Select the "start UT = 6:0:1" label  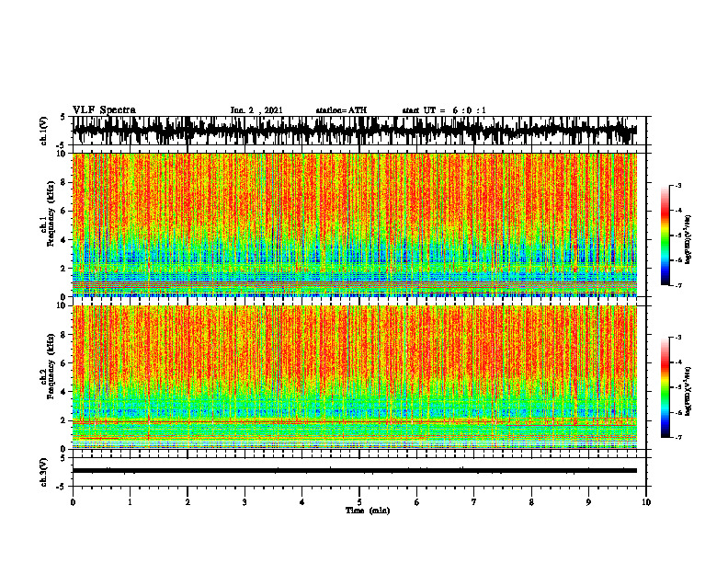click(444, 110)
